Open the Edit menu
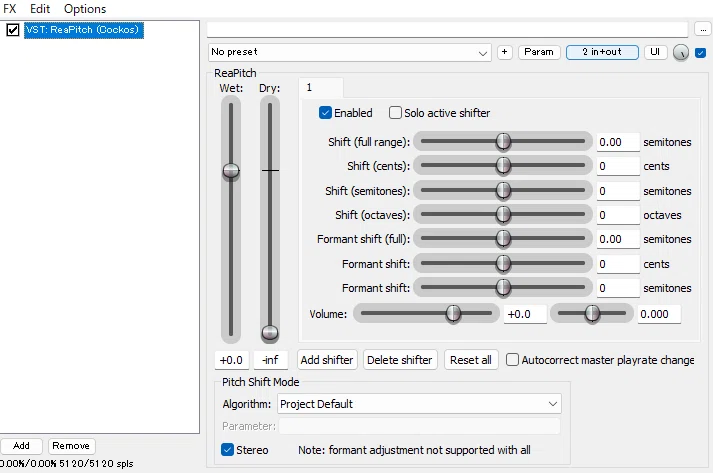713x473 pixels. (x=40, y=9)
